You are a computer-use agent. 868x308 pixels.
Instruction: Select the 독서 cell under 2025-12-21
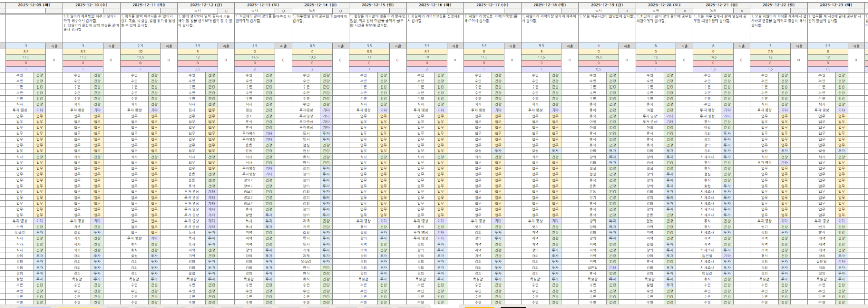coord(713,10)
